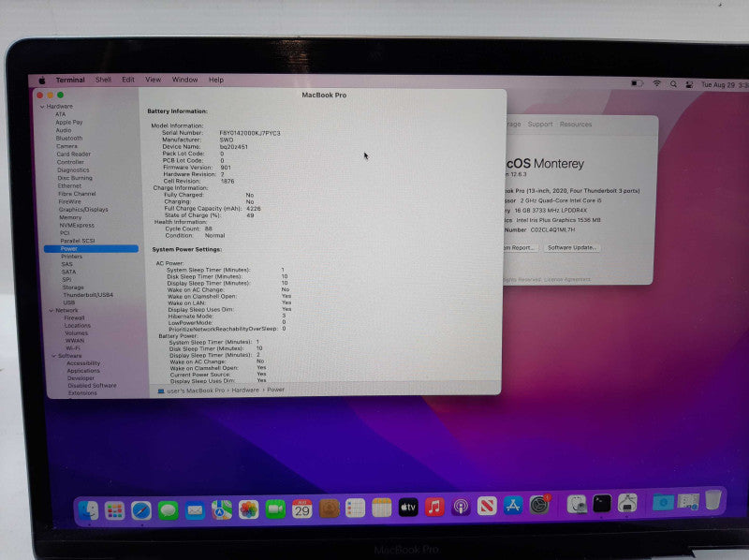The image size is (749, 560).
Task: Launch the App Store from Dock
Action: [x=513, y=506]
